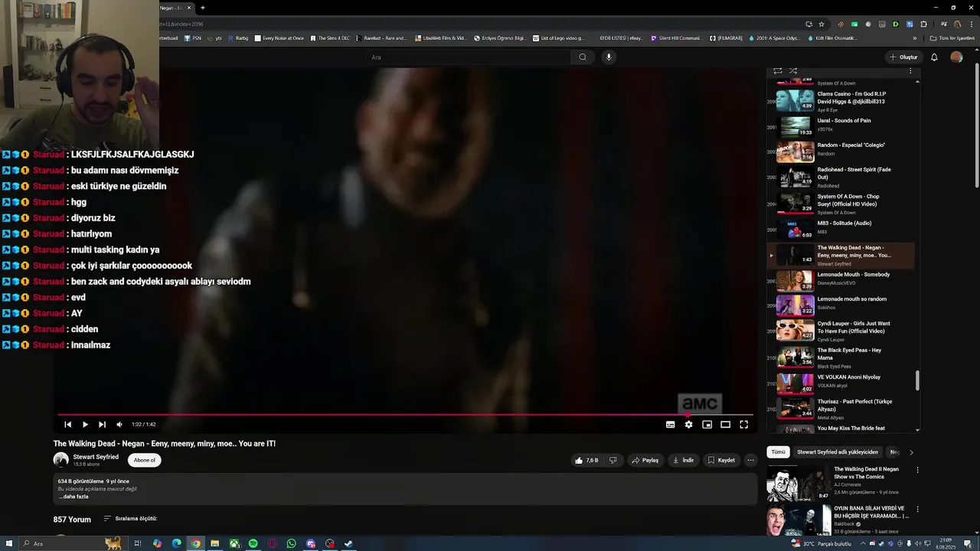Expand description with ...daha fazla

pos(73,497)
